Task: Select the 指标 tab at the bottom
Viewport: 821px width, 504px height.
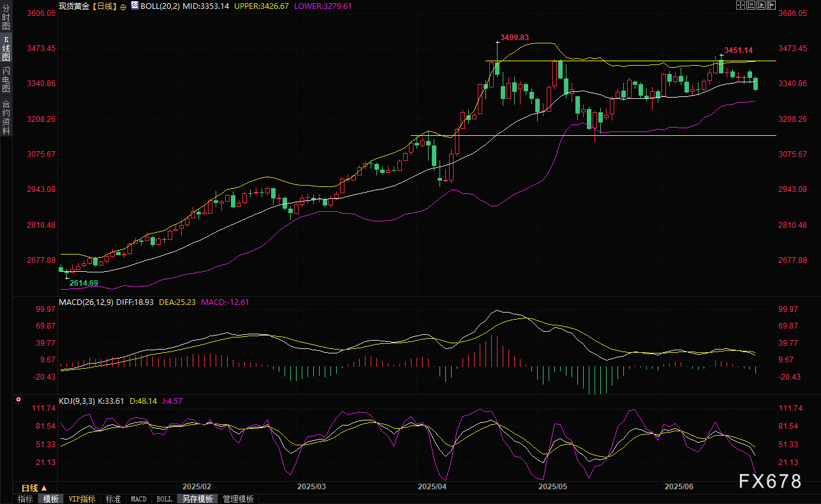Action: (x=25, y=499)
